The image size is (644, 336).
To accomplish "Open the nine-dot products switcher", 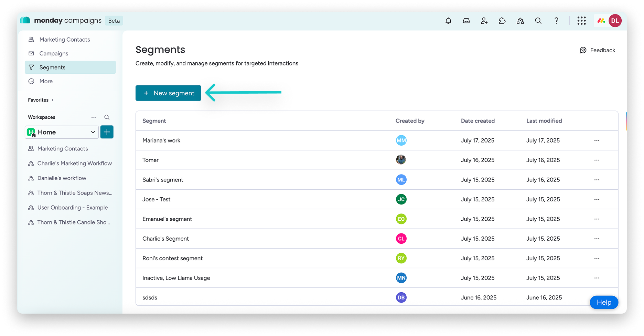I will click(x=581, y=21).
